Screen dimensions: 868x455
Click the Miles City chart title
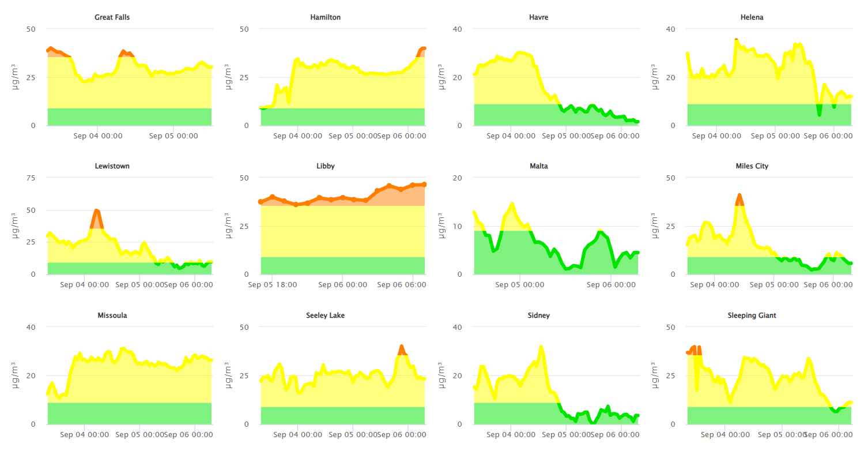752,166
